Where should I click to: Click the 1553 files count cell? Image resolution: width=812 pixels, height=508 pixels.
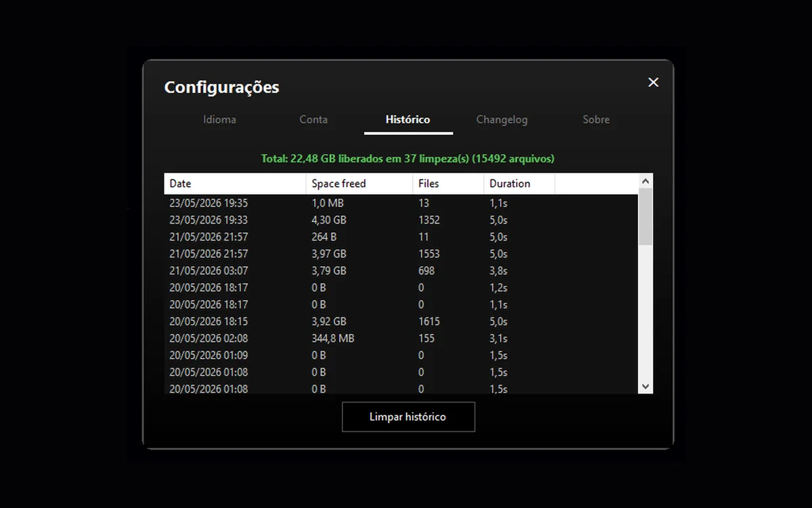point(429,253)
